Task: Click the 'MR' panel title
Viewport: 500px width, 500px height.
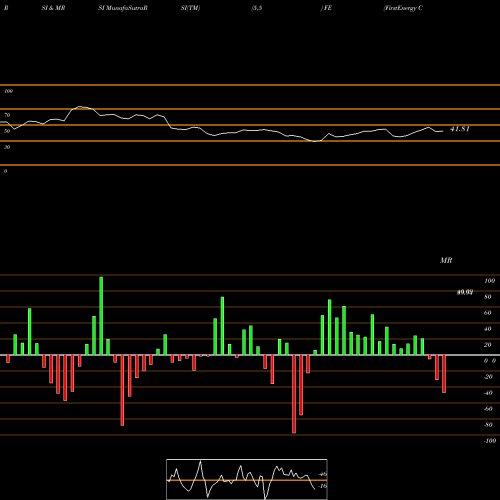Action: [x=446, y=260]
